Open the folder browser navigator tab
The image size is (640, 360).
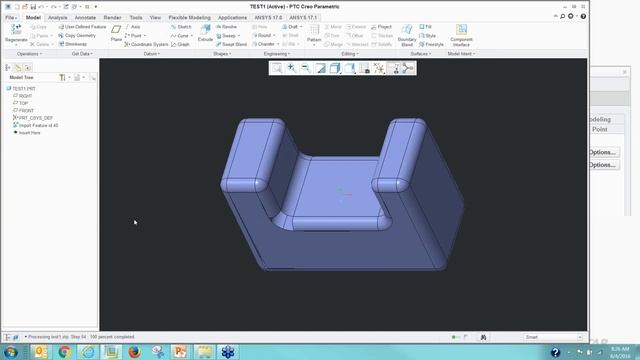tap(18, 68)
